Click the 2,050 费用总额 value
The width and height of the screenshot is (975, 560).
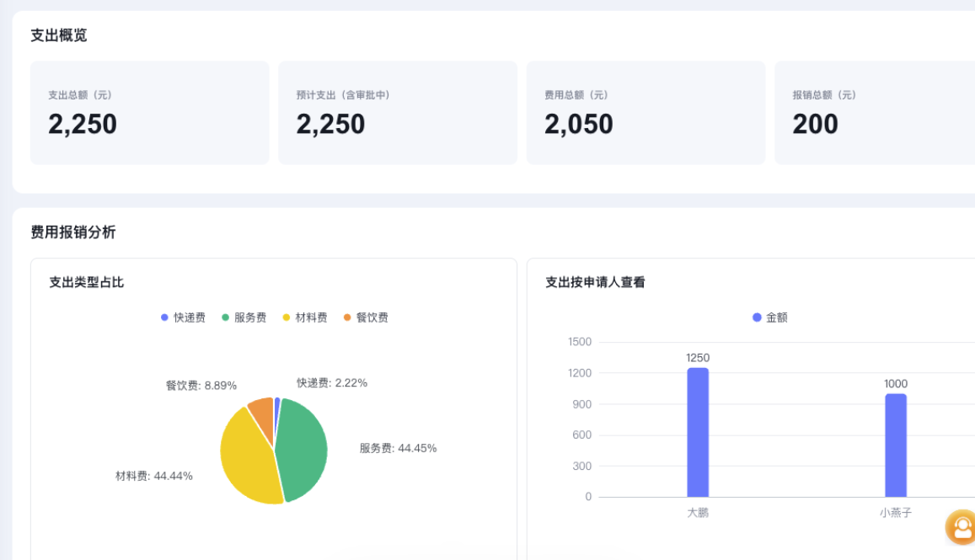coord(579,125)
